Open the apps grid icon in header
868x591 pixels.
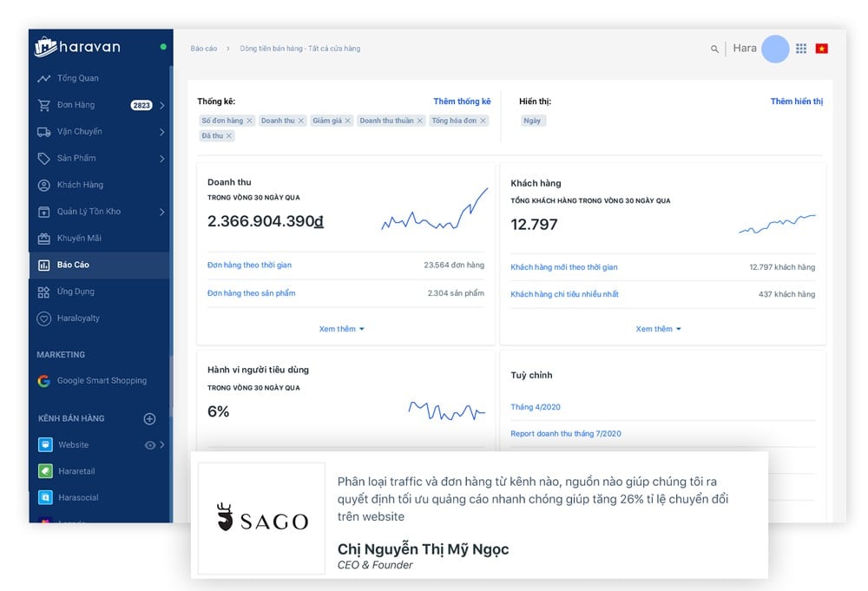coord(801,49)
